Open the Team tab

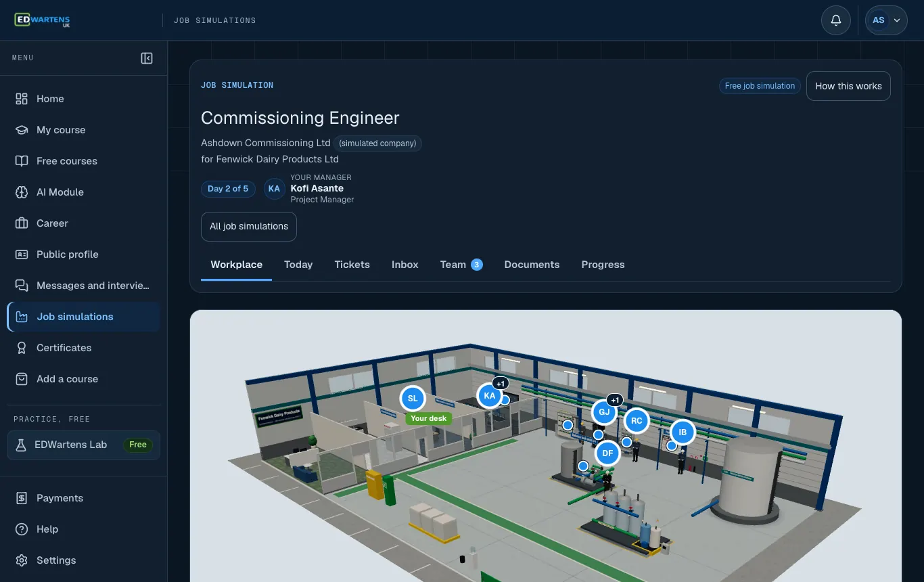461,265
